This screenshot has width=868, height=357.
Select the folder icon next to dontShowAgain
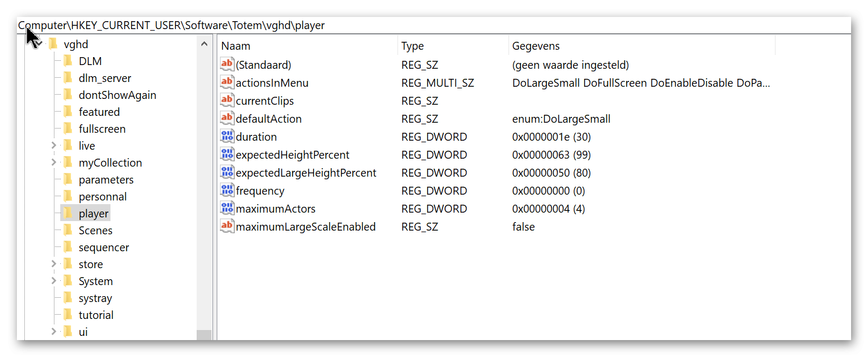[68, 95]
